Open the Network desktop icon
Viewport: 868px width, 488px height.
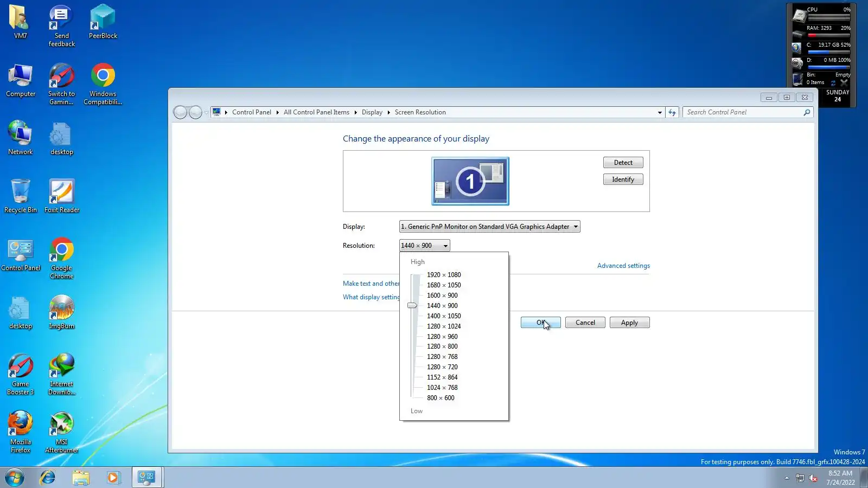(x=20, y=138)
